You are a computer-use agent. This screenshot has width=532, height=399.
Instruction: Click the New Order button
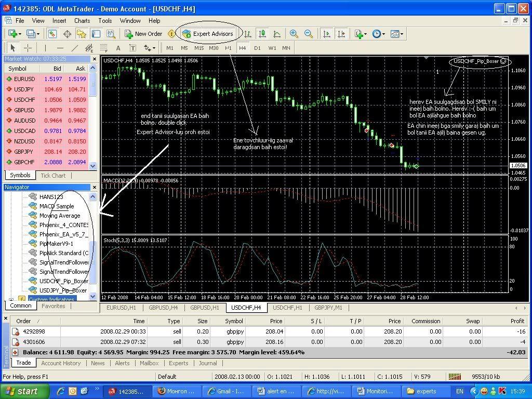click(143, 34)
